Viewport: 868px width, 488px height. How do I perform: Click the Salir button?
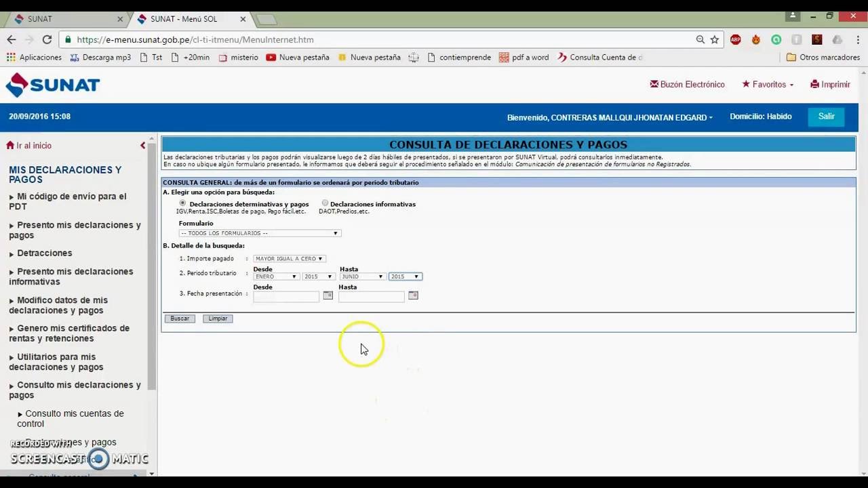pos(826,117)
